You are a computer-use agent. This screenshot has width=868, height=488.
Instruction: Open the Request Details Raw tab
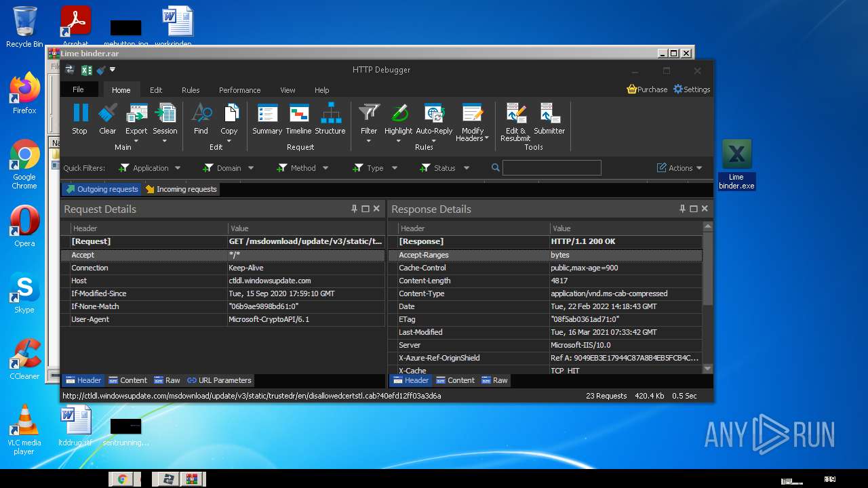coord(167,380)
